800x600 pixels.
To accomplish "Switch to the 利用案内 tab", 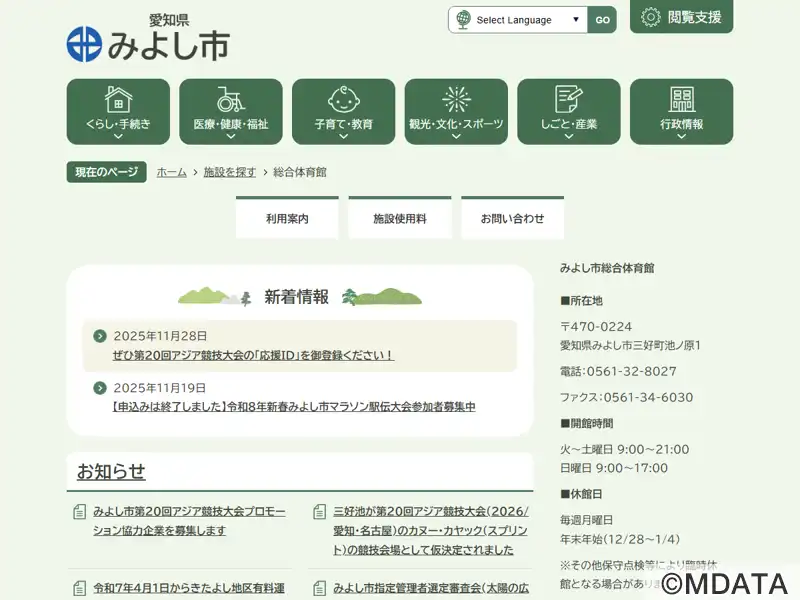I will point(287,218).
